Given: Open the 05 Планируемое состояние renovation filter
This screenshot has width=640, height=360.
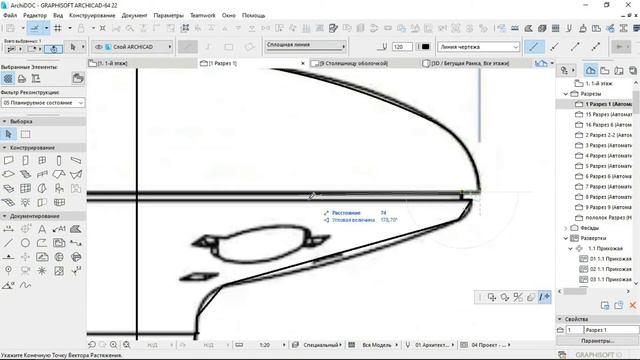Looking at the screenshot, I should point(43,103).
